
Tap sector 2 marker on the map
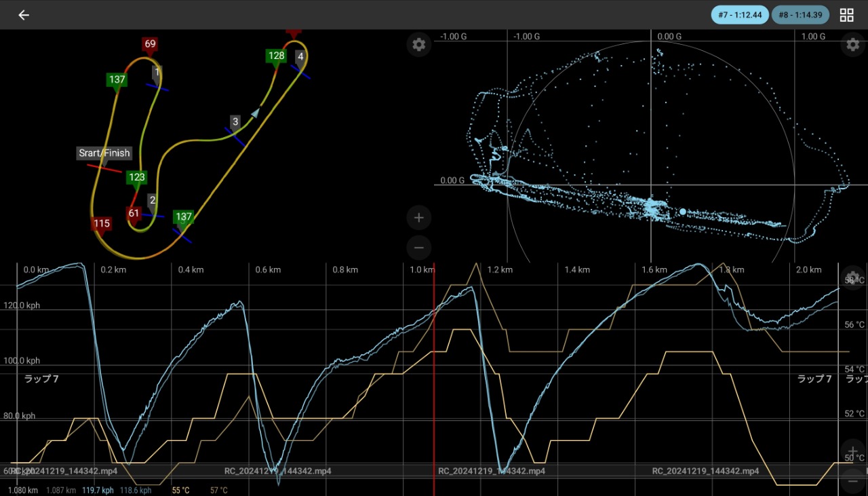(x=153, y=201)
